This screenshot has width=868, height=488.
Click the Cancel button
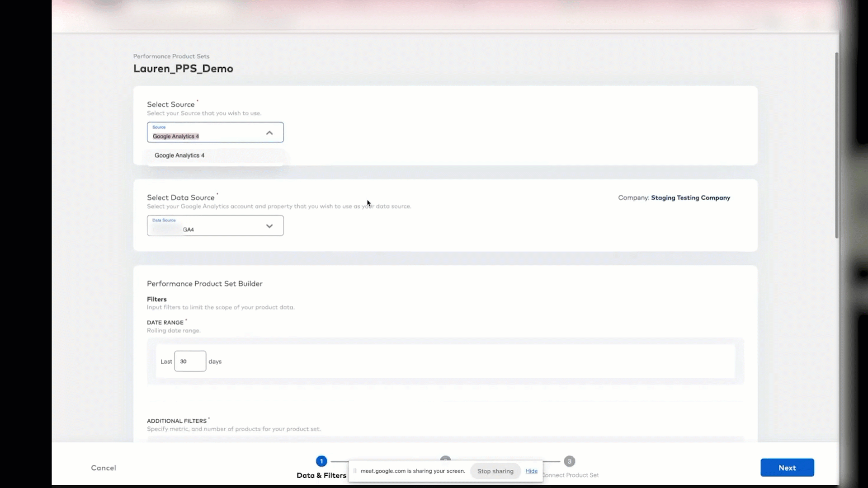click(x=104, y=468)
